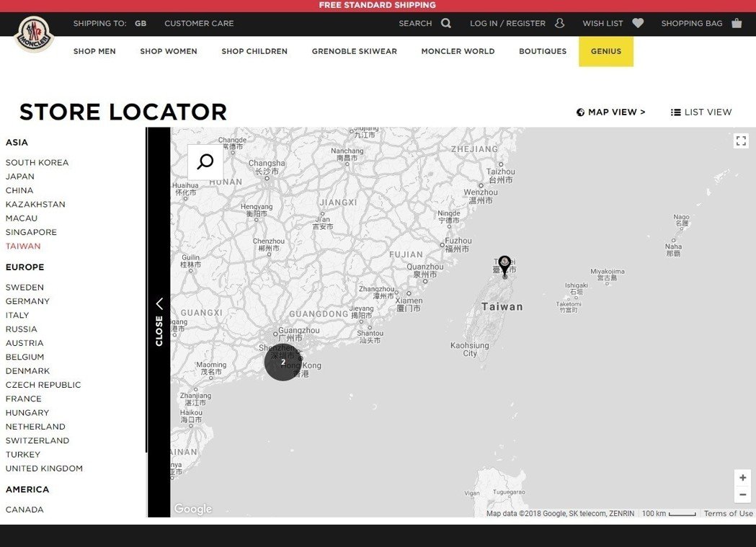Click the America region heading
This screenshot has width=756, height=547.
point(27,489)
